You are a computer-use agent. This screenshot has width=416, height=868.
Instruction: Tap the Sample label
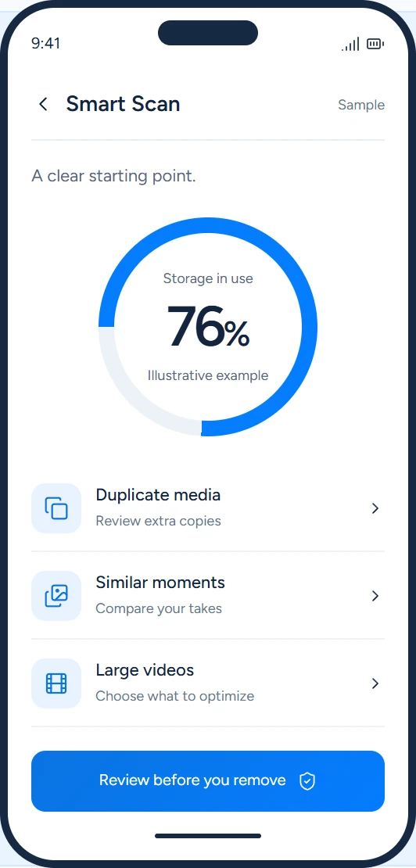tap(361, 105)
